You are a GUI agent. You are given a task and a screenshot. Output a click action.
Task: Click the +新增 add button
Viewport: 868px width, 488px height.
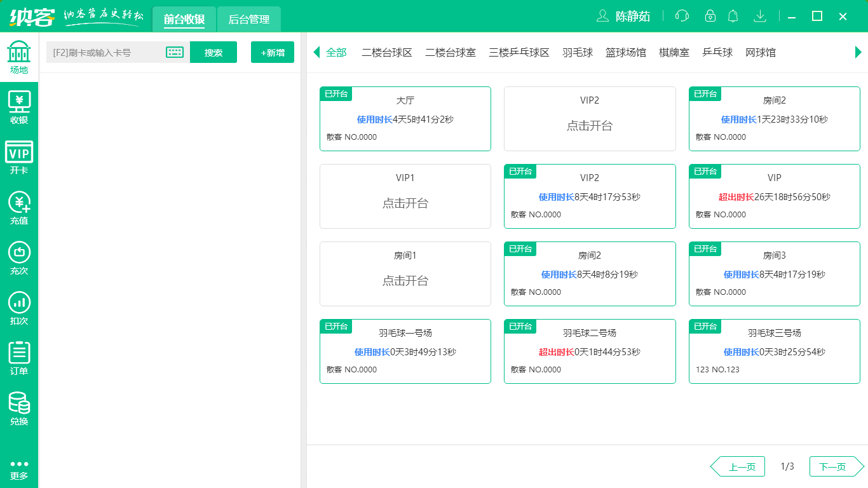pyautogui.click(x=272, y=52)
